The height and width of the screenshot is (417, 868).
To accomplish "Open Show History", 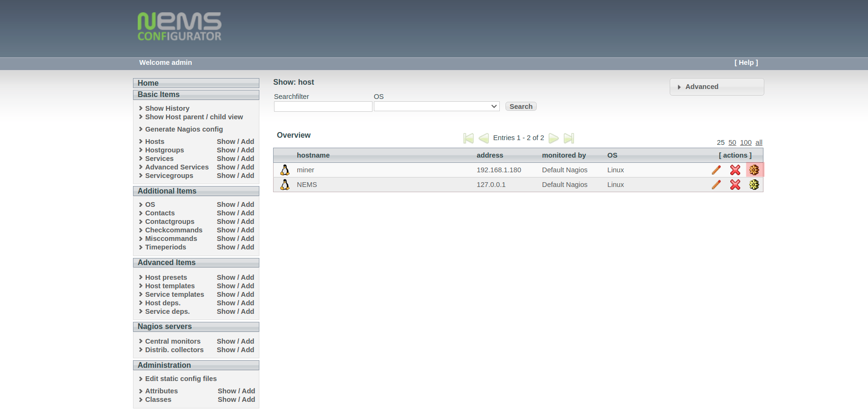I will tap(167, 108).
